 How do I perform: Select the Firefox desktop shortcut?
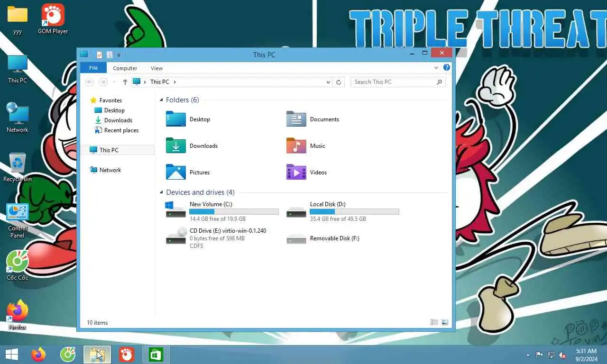(x=18, y=315)
